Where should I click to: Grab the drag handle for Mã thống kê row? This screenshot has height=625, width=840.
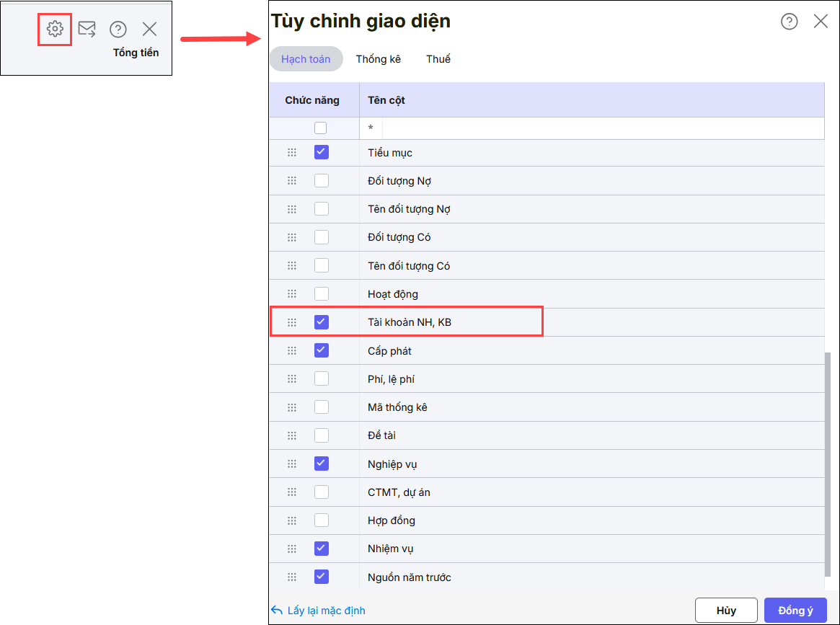pos(292,407)
